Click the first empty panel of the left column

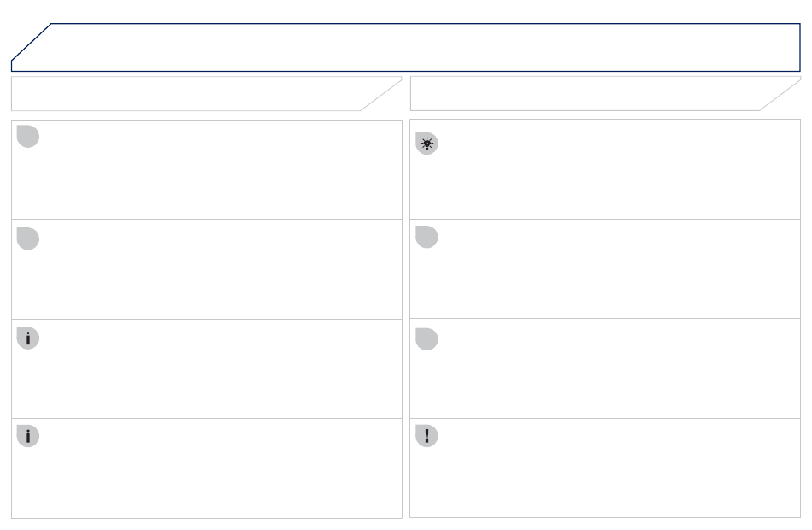pyautogui.click(x=207, y=170)
